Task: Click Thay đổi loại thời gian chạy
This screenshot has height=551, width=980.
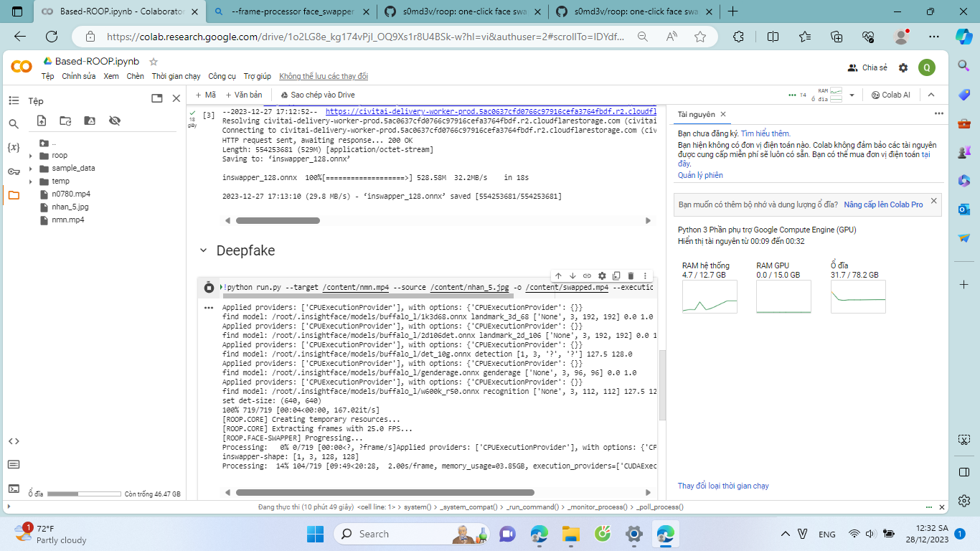Action: click(722, 486)
